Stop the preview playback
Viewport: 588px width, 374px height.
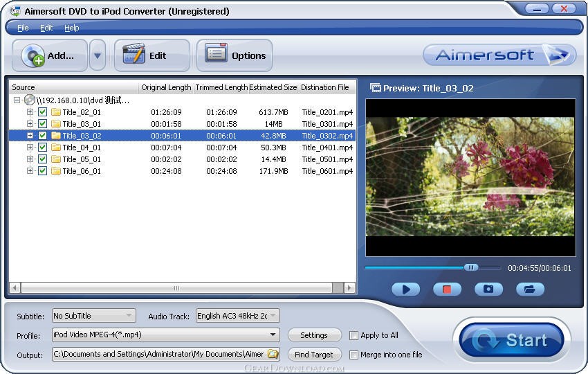click(x=447, y=289)
